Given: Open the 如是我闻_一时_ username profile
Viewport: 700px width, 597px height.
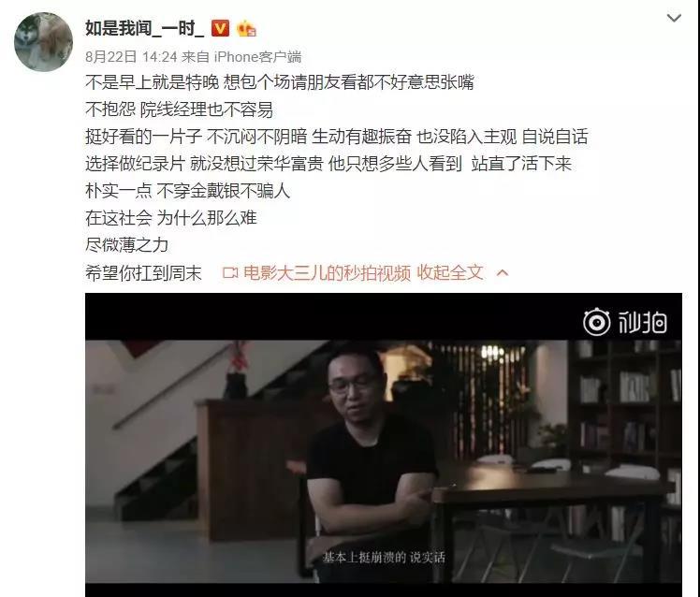Looking at the screenshot, I should click(x=145, y=29).
